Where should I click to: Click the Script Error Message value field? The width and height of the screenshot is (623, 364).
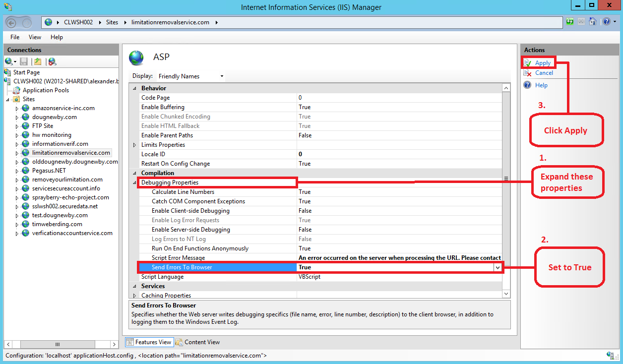click(x=399, y=258)
